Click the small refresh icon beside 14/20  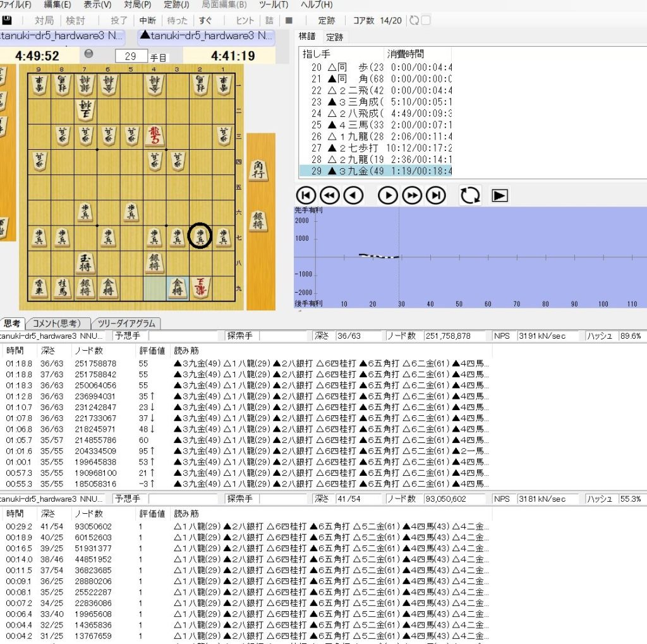414,20
